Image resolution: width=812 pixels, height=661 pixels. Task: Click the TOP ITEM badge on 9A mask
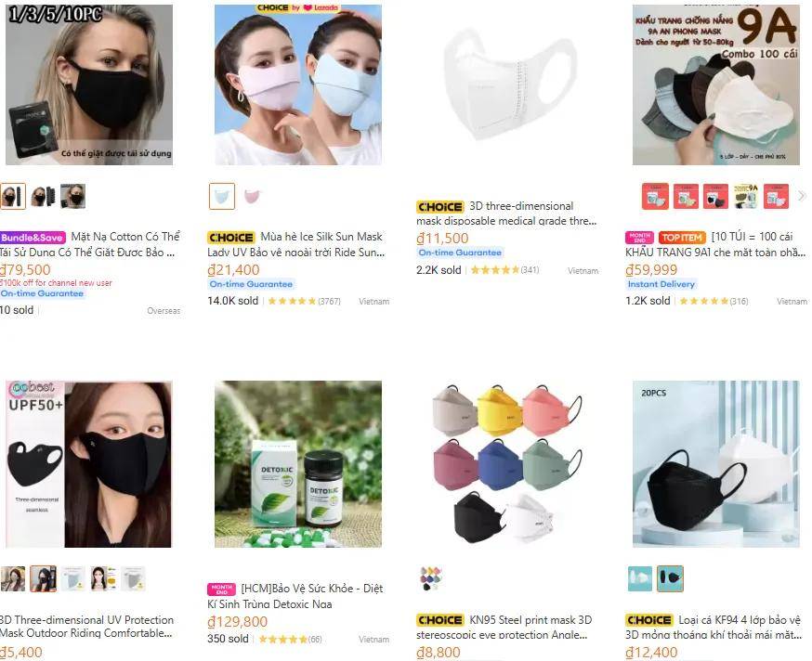[682, 238]
